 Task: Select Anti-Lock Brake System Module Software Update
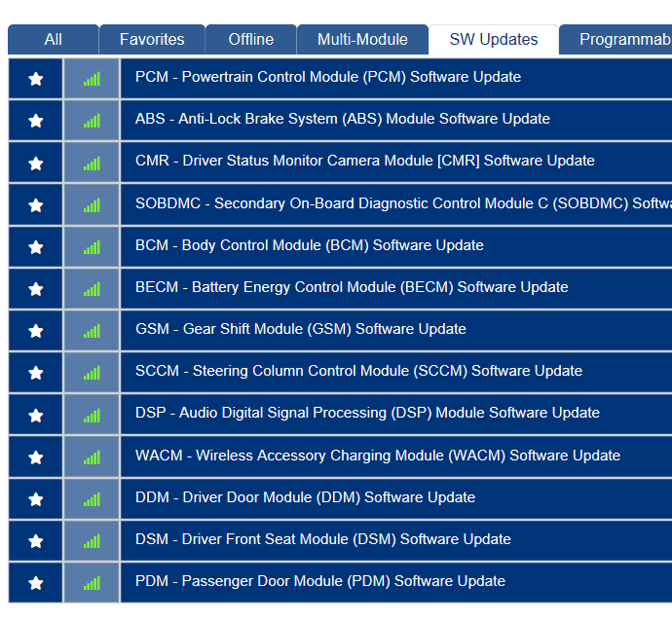pos(343,119)
